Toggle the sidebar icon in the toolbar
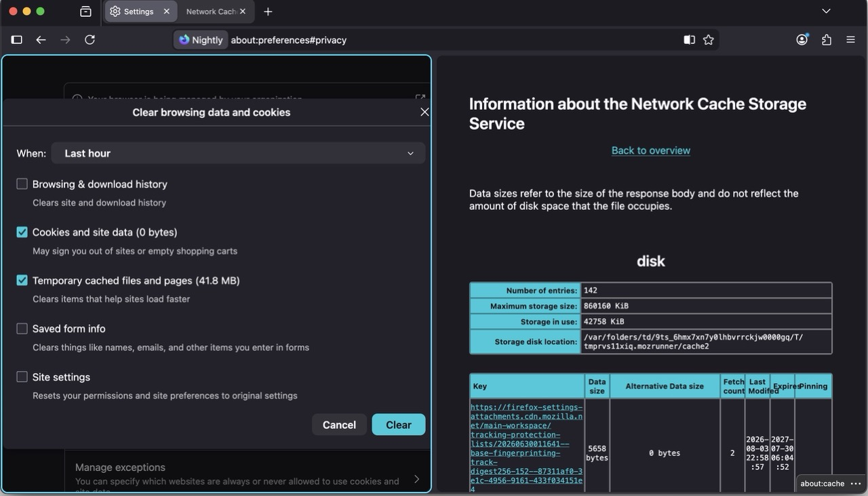This screenshot has height=496, width=868. 17,40
